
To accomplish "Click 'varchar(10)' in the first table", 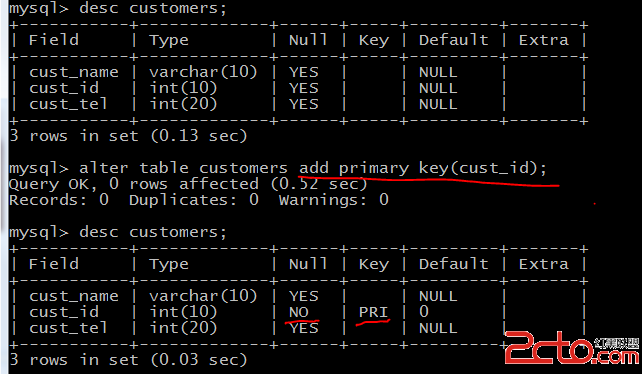I will (203, 72).
